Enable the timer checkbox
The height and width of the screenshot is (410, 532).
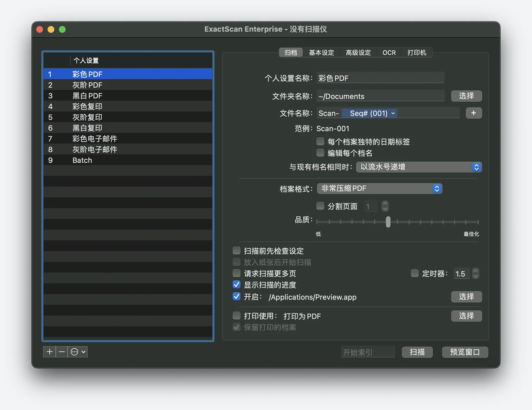click(x=415, y=273)
